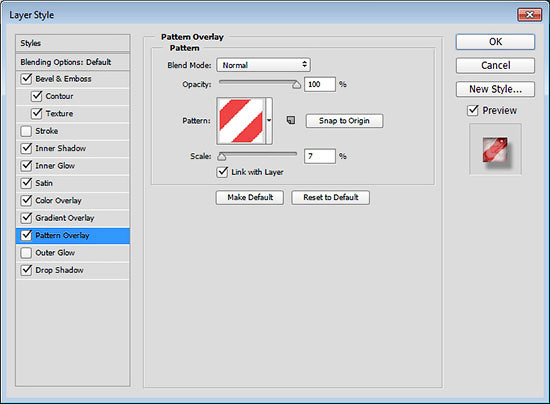Click the style preview thumbnail
The width and height of the screenshot is (550, 404).
tap(495, 149)
